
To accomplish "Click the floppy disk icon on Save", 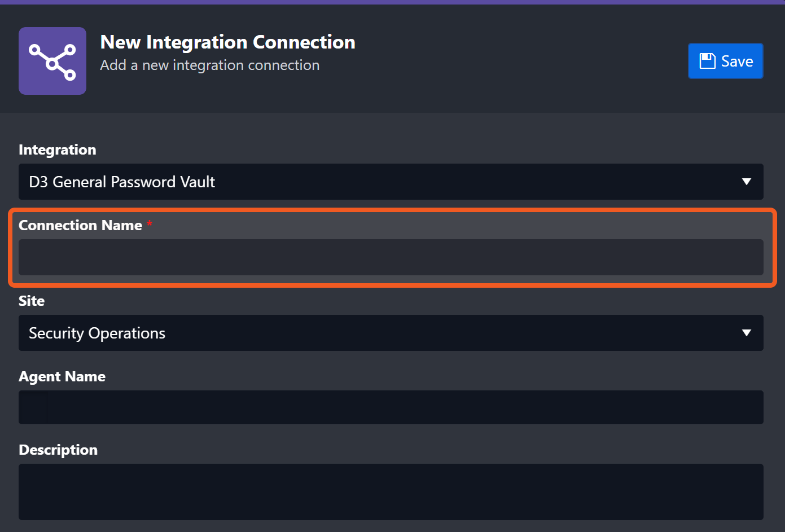I will tap(707, 61).
